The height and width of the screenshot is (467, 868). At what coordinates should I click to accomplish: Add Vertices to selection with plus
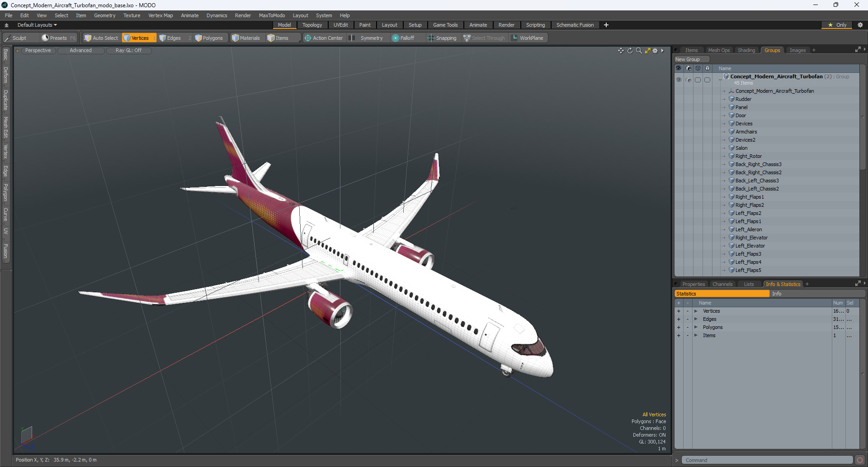pyautogui.click(x=679, y=311)
